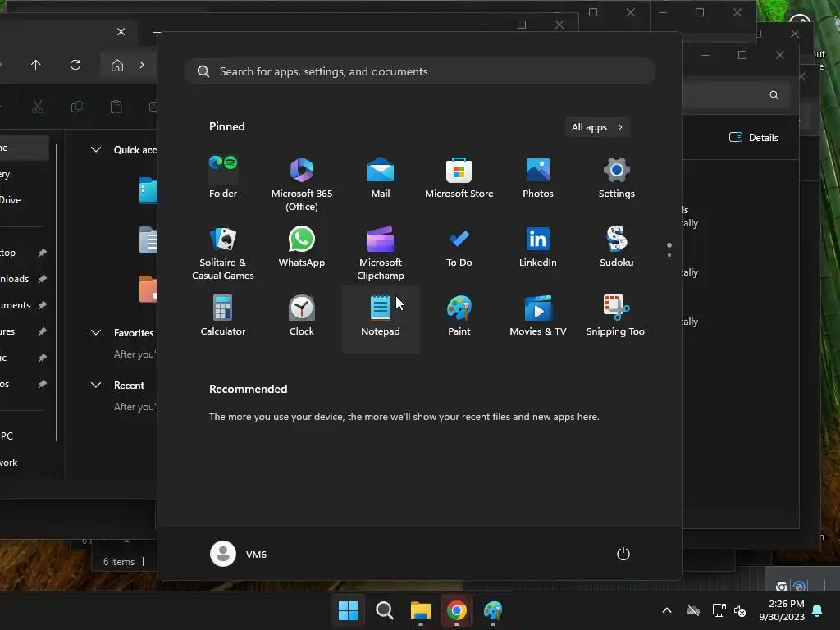Open the pinned Folder group

[x=223, y=177]
